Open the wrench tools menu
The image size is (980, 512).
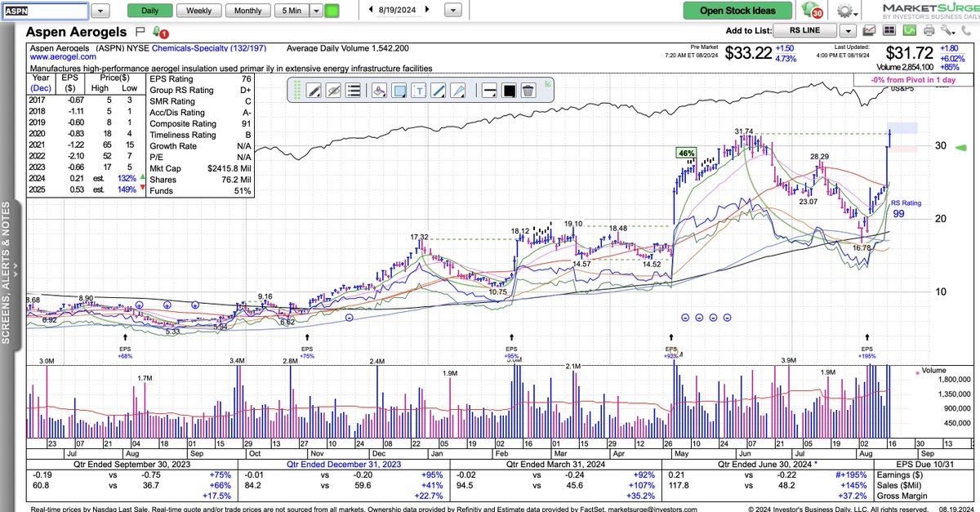point(947,29)
